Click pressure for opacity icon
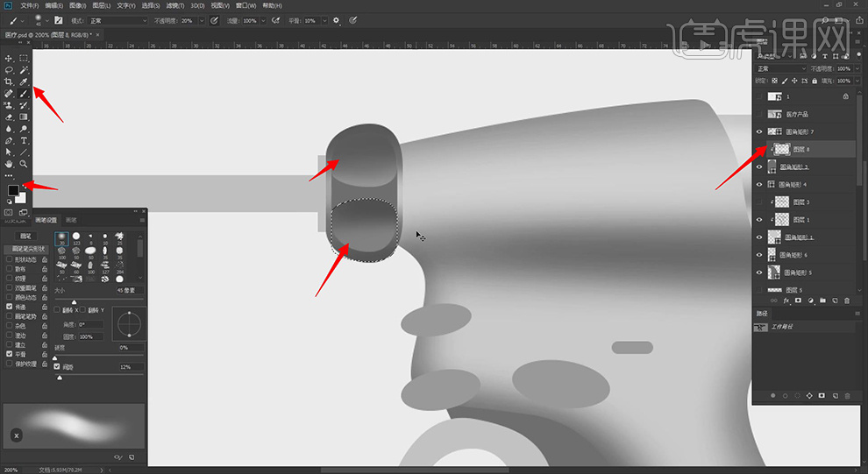The height and width of the screenshot is (474, 868). tap(214, 20)
